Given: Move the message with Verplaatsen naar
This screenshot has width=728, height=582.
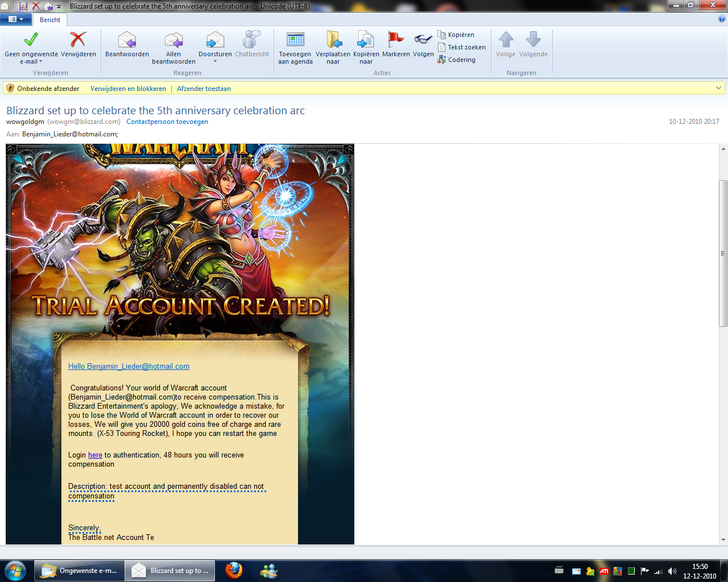Looking at the screenshot, I should (333, 48).
